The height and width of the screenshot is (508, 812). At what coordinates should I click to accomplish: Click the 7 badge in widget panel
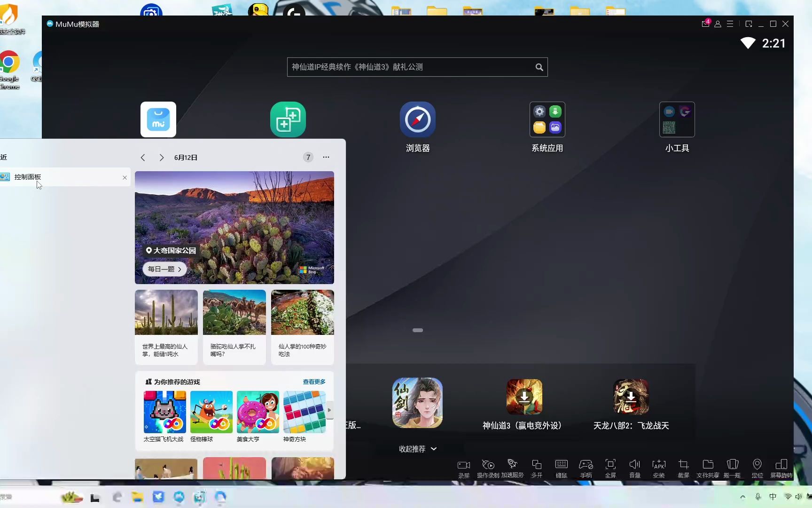308,158
